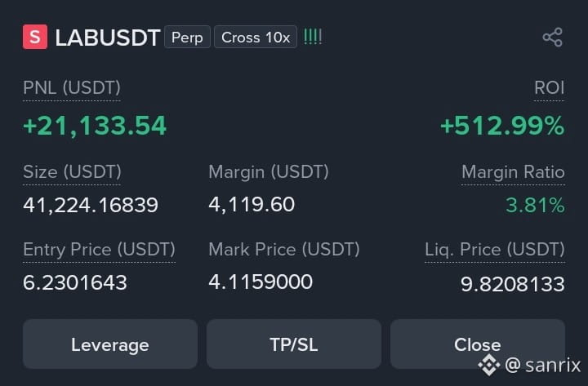Select the +21,133.54 PNL value

95,126
